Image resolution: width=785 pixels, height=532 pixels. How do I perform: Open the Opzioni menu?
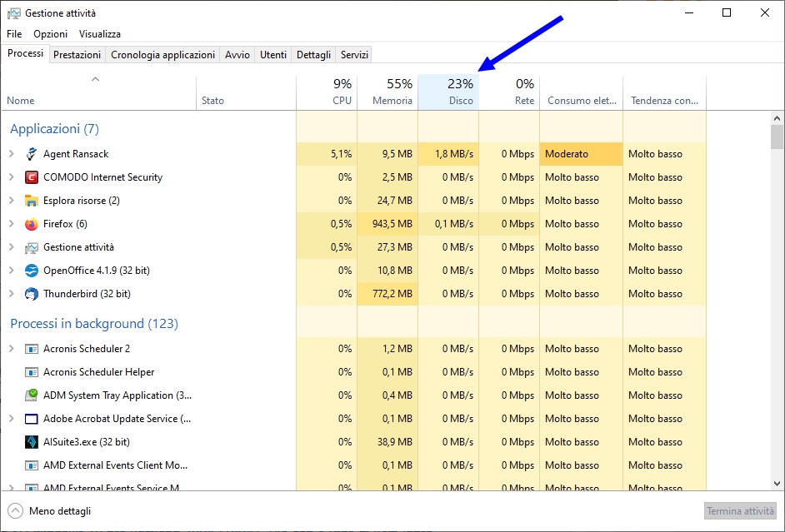click(51, 34)
